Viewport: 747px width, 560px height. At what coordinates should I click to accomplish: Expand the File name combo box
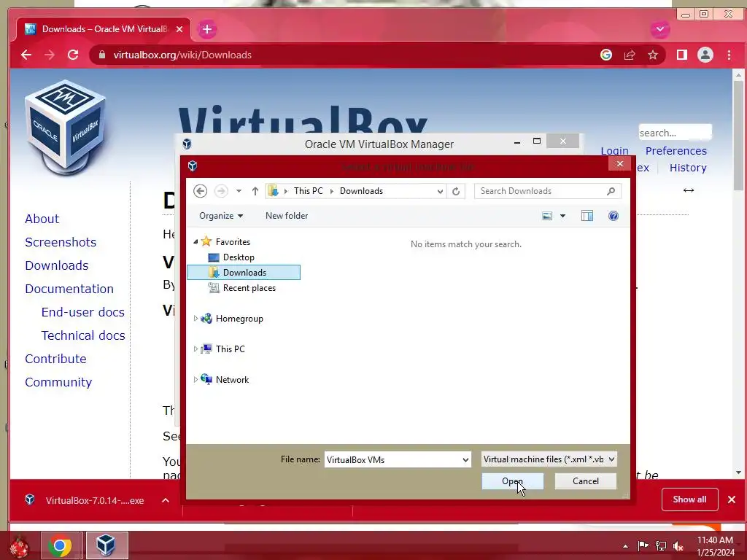tap(465, 460)
